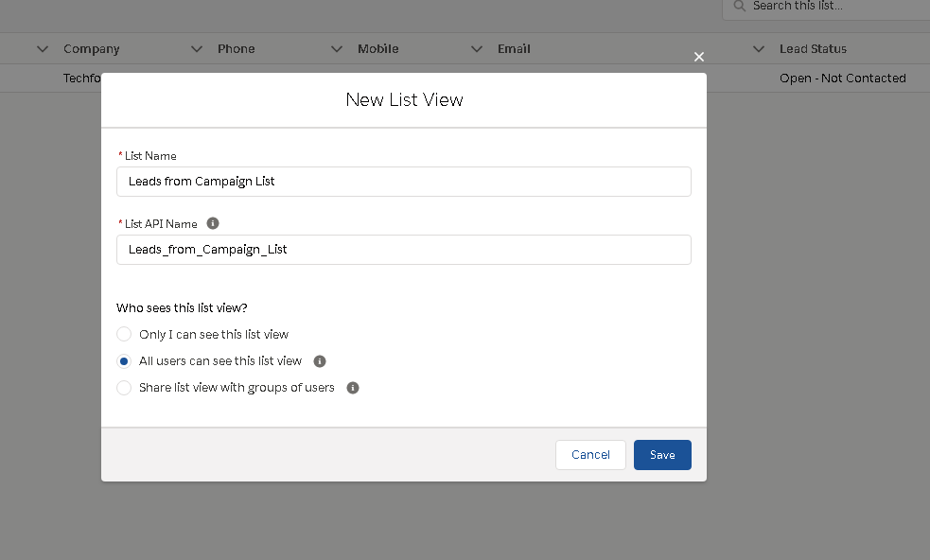The image size is (930, 560).
Task: Click the search magnifier icon in 'Search this list' box
Action: click(x=738, y=7)
